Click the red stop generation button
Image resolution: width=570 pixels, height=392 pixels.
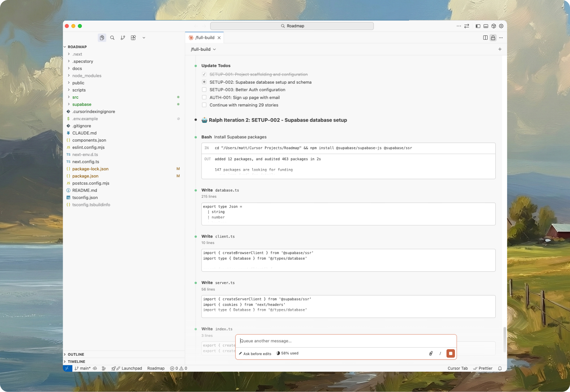click(x=450, y=353)
